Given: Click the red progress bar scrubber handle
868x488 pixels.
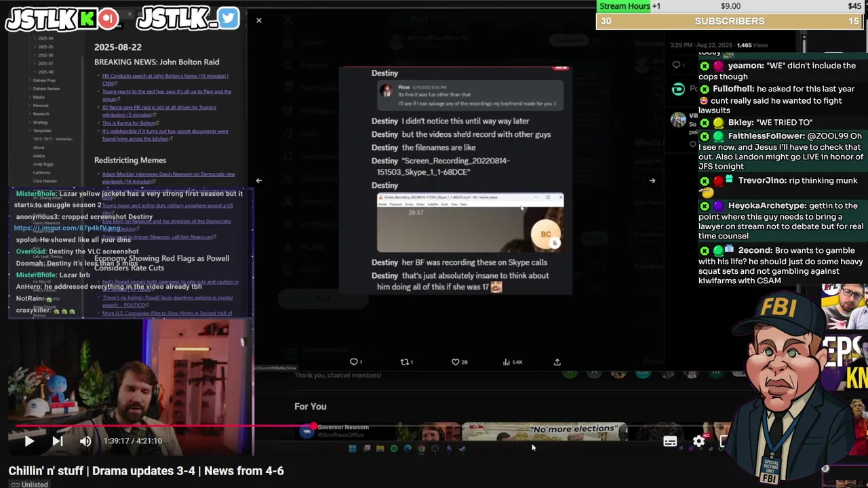Looking at the screenshot, I should click(x=313, y=426).
